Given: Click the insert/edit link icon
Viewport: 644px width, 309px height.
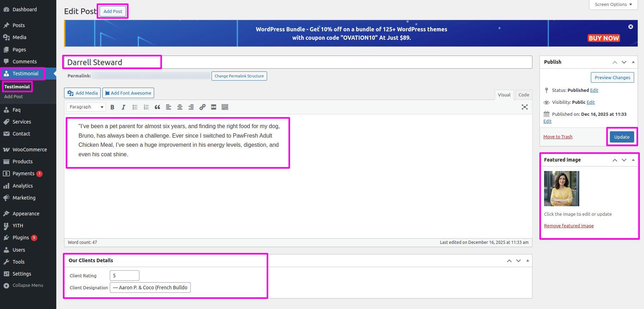Looking at the screenshot, I should point(202,107).
